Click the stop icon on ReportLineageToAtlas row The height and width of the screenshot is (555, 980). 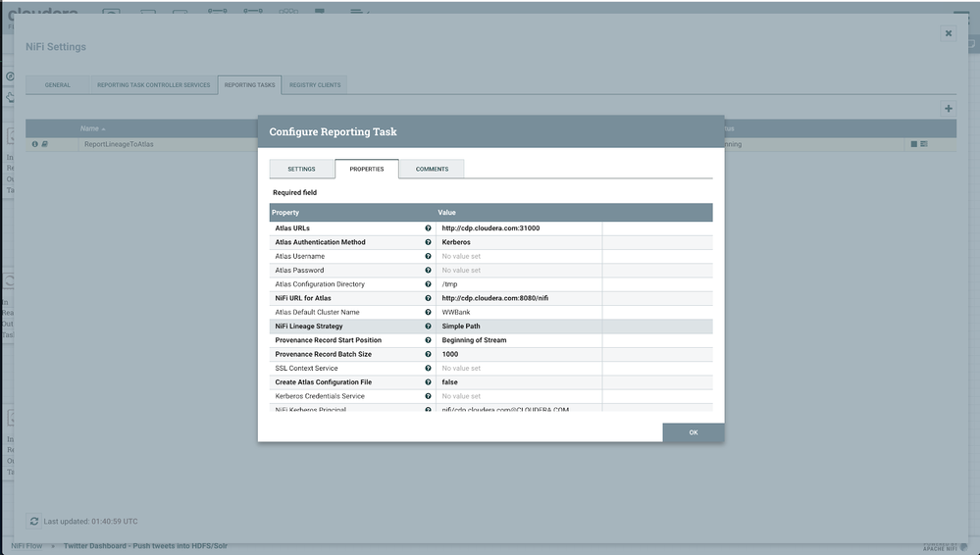click(913, 144)
